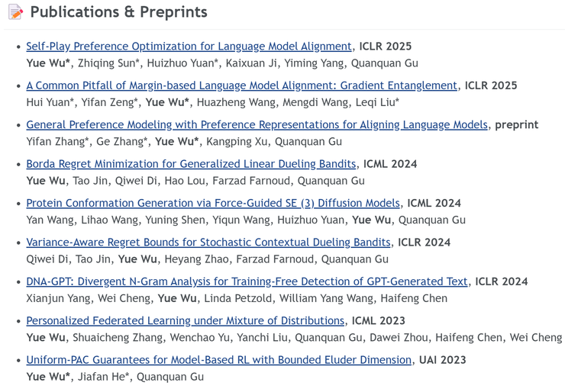Viewport: 565px width, 392px height.
Task: Click the ICML 2023 venue label
Action: point(379,321)
